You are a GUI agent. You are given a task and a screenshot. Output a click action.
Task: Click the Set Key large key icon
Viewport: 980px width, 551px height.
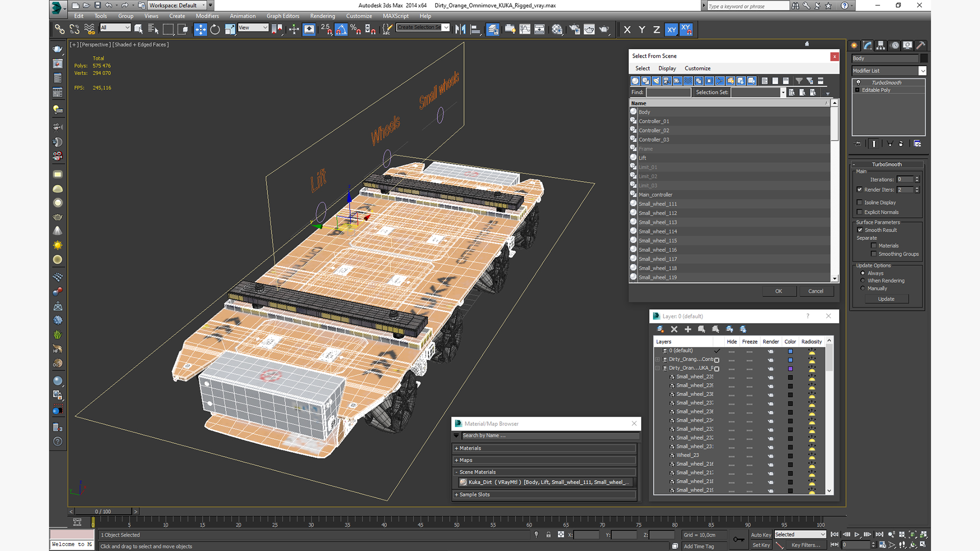(x=738, y=539)
